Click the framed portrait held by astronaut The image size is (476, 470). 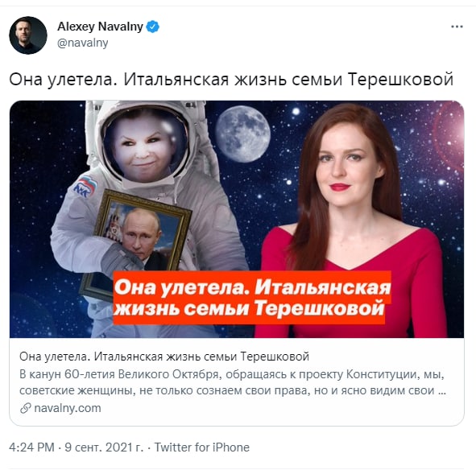coord(137,240)
